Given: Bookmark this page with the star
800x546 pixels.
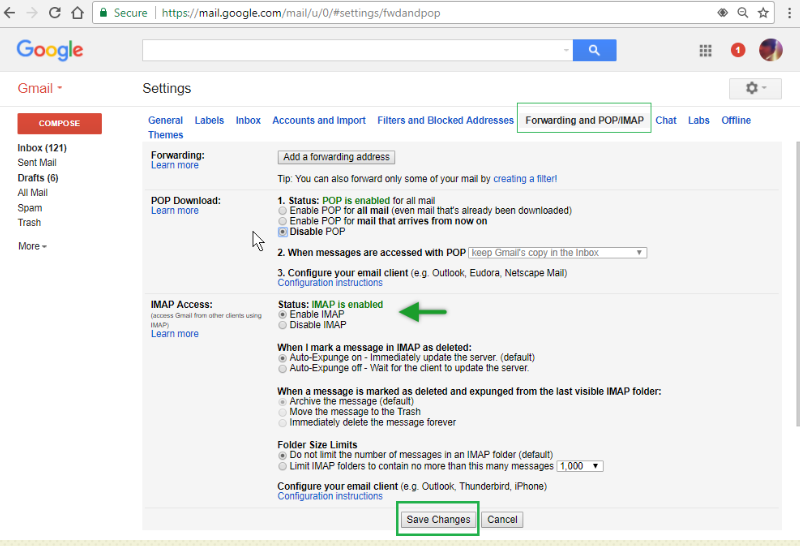Looking at the screenshot, I should point(763,13).
